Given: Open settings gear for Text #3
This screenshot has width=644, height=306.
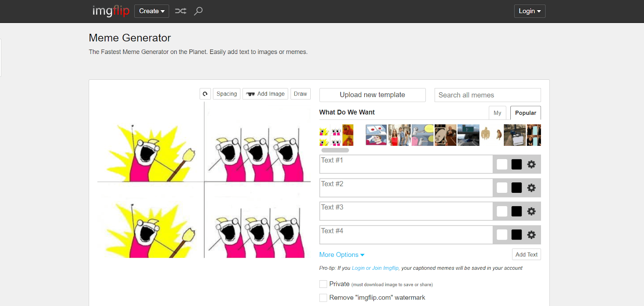Looking at the screenshot, I should coord(531,211).
